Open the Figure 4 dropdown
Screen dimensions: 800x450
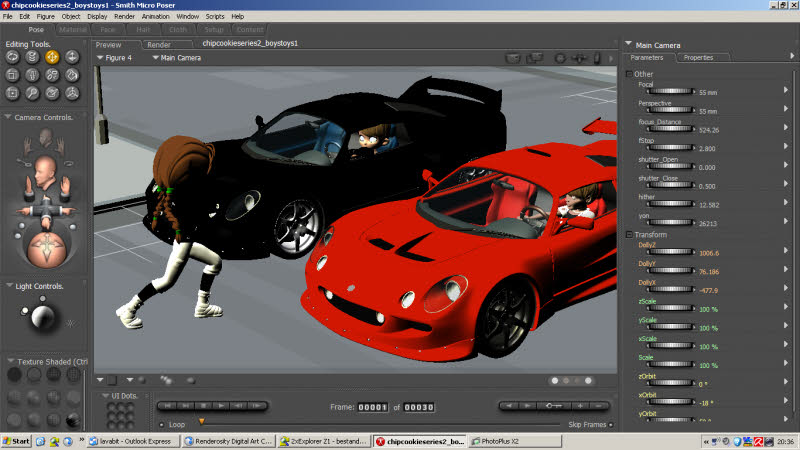click(115, 58)
